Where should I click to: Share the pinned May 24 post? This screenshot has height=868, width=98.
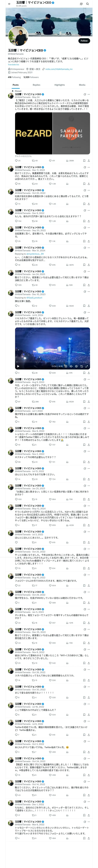click(89, 161)
